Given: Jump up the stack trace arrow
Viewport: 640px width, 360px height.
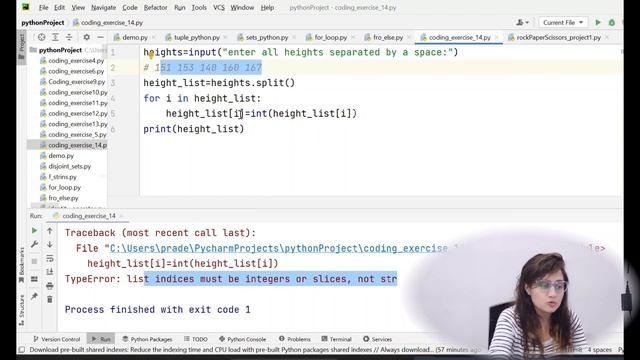Looking at the screenshot, I should click(x=50, y=231).
